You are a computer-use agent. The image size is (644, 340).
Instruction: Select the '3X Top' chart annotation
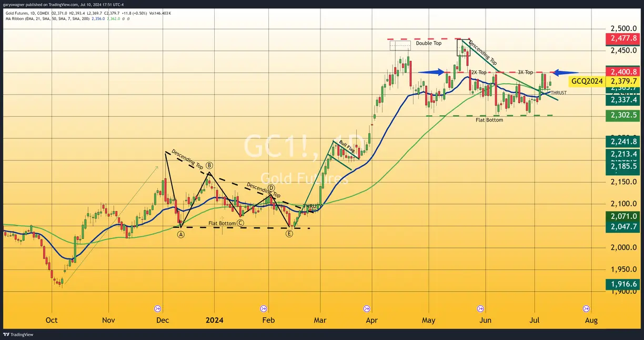point(525,73)
